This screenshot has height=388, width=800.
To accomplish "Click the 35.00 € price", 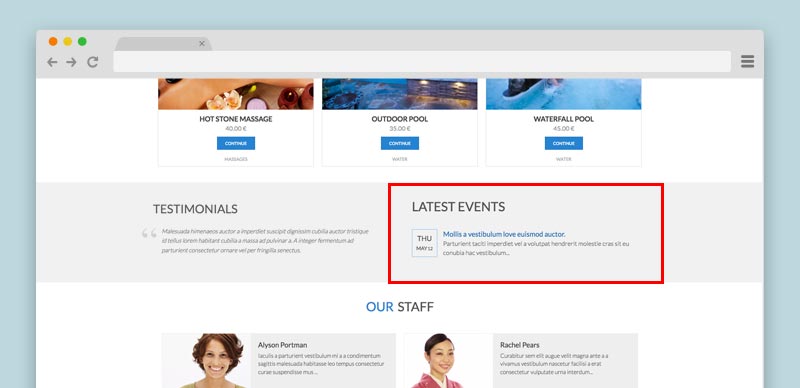I will click(399, 129).
